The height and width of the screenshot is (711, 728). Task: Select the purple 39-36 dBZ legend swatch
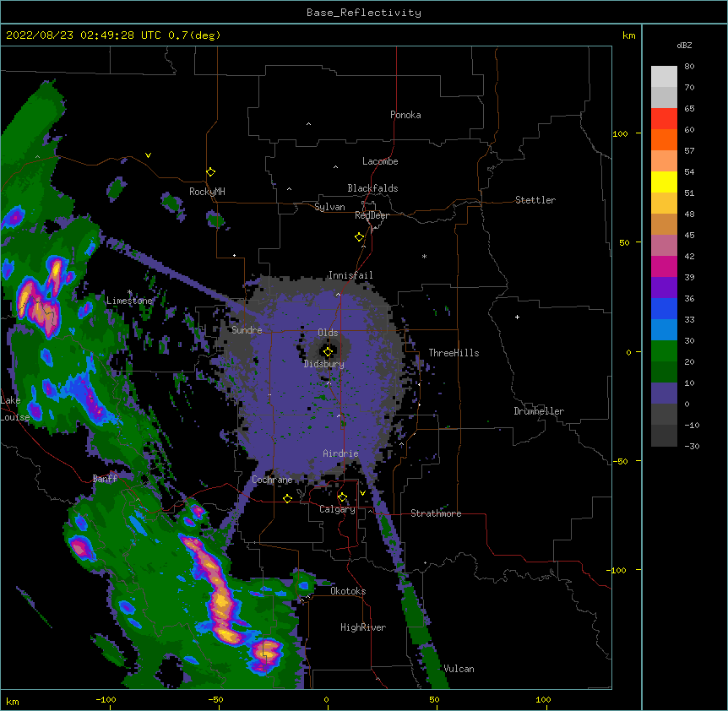coord(664,288)
